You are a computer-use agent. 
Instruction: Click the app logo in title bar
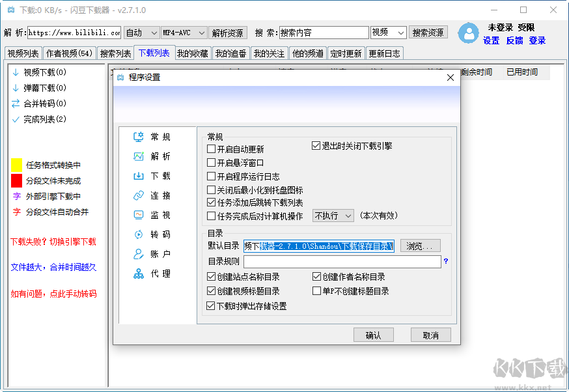pos(11,10)
